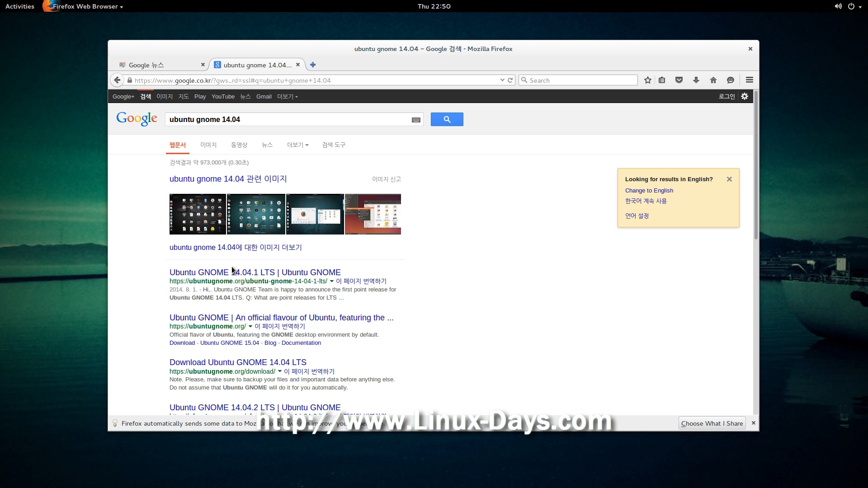Select the 이미지 search results tab
868x488 pixels.
[208, 145]
